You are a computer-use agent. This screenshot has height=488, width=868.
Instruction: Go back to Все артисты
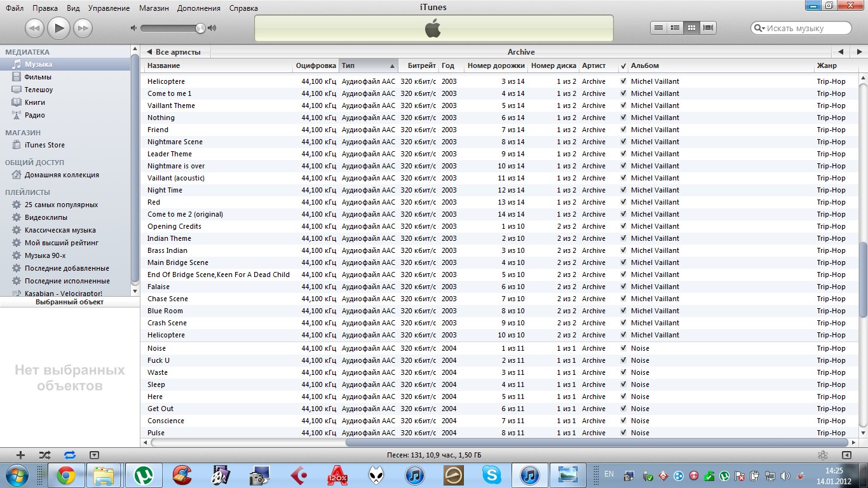pos(175,51)
